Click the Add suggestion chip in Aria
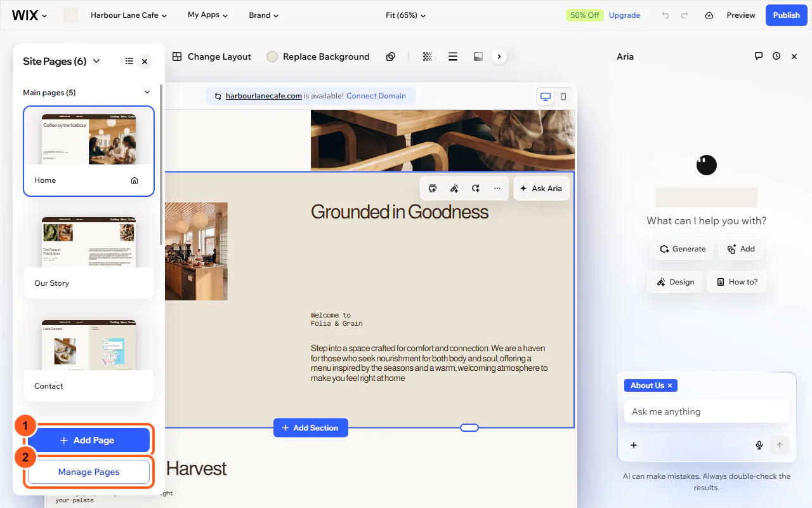812x508 pixels. click(x=741, y=249)
